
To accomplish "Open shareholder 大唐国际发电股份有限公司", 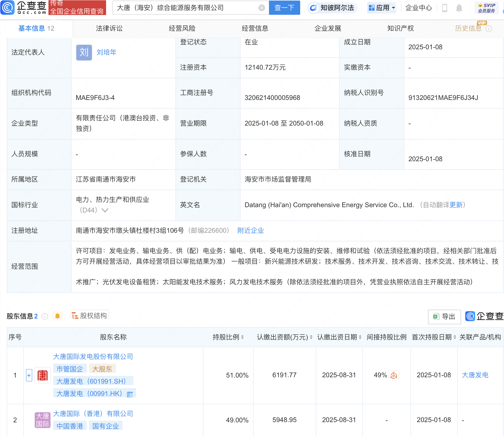I will (93, 357).
